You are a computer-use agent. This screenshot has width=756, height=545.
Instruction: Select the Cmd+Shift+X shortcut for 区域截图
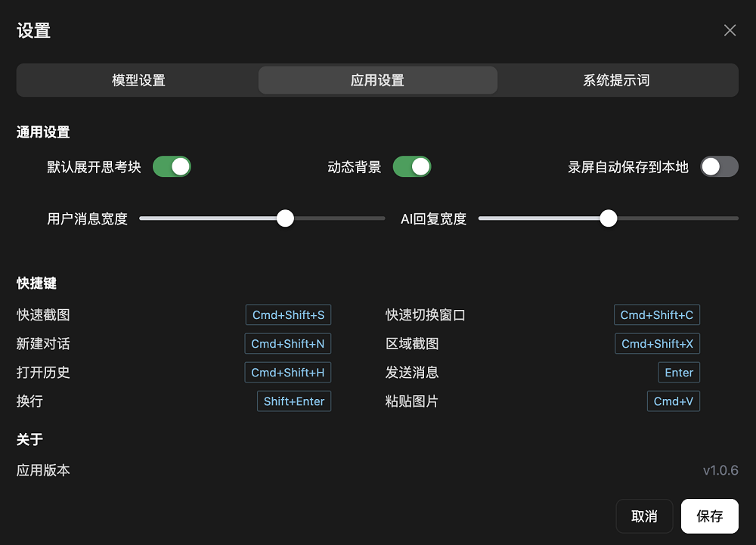tap(657, 343)
